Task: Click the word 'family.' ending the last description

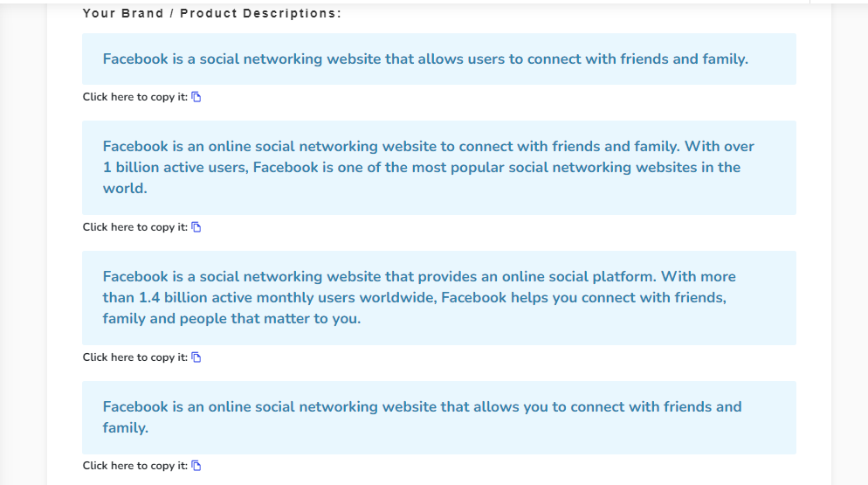Action: 125,428
